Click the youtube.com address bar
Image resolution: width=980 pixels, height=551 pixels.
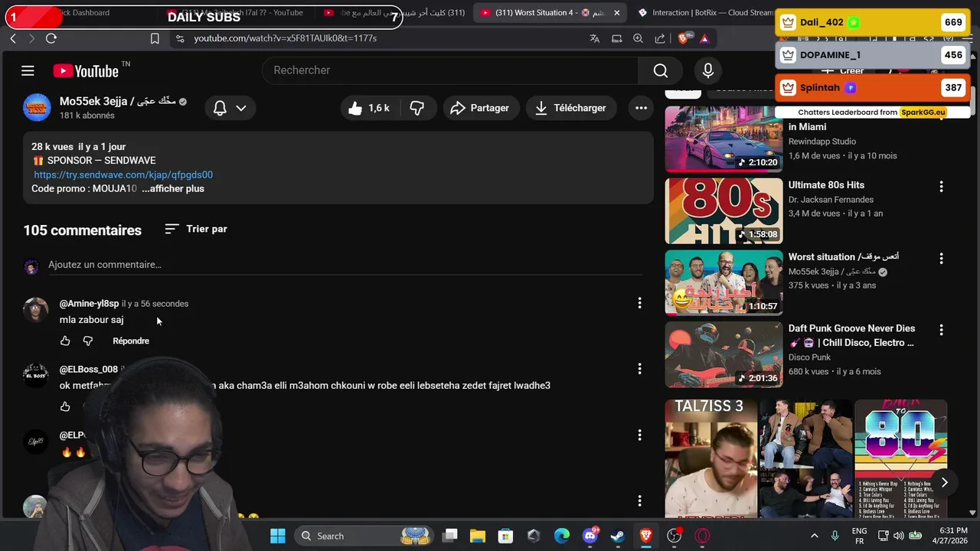[x=285, y=38]
